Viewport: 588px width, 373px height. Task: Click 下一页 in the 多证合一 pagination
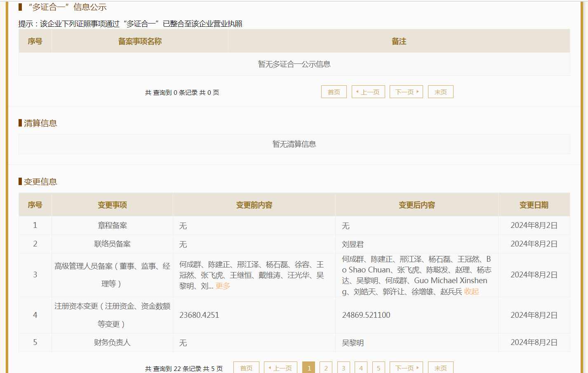(407, 92)
